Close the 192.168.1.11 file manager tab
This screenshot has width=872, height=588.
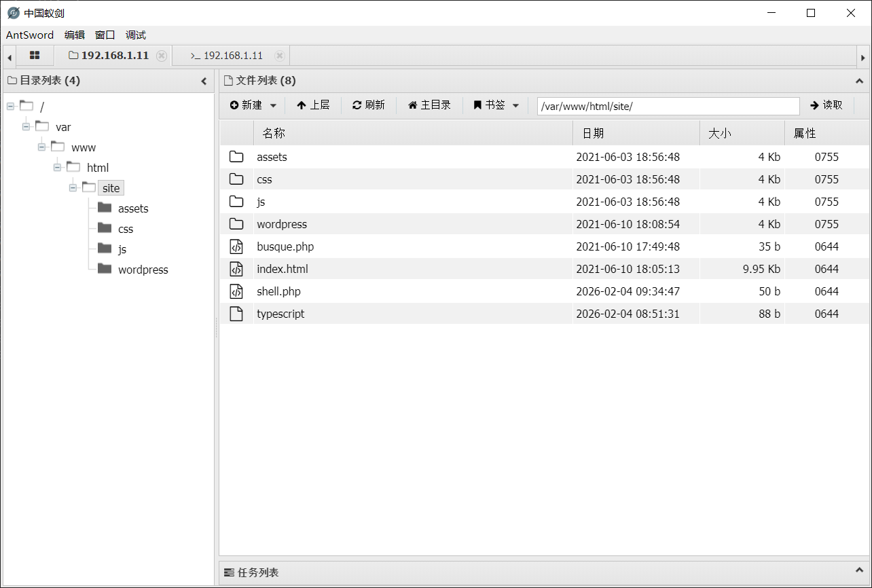[x=161, y=56]
